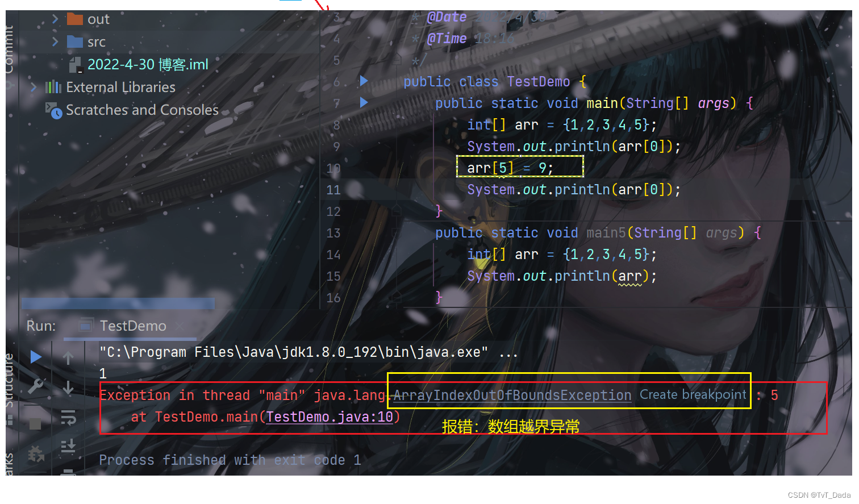Image resolution: width=859 pixels, height=504 pixels.
Task: Toggle scroll to end of console output
Action: click(x=68, y=447)
